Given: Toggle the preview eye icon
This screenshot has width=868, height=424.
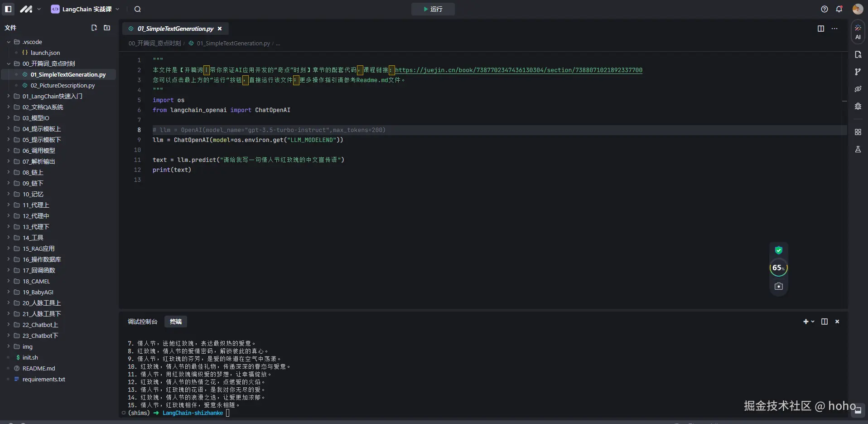Looking at the screenshot, I should click(x=858, y=89).
